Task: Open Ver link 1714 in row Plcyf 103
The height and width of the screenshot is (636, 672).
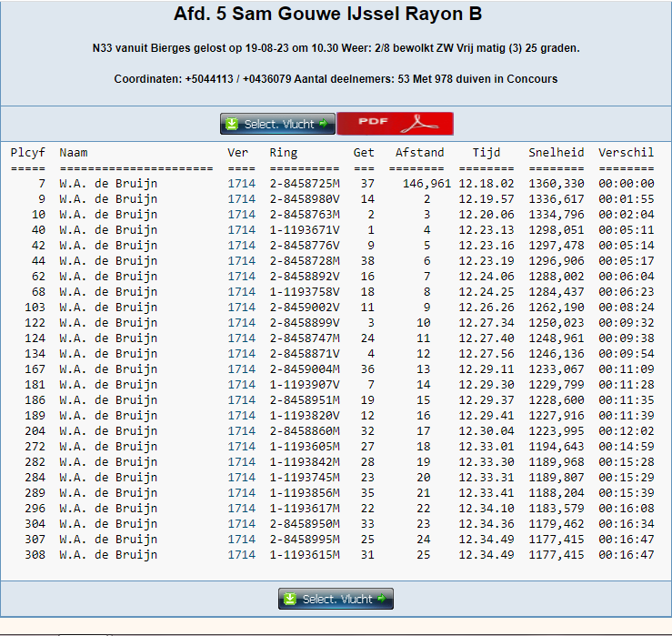Action: pos(241,307)
